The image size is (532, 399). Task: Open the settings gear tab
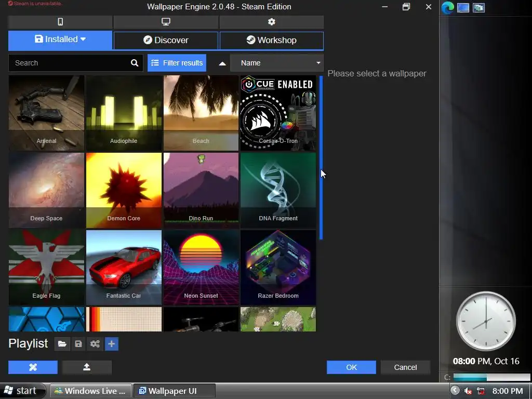pos(271,22)
